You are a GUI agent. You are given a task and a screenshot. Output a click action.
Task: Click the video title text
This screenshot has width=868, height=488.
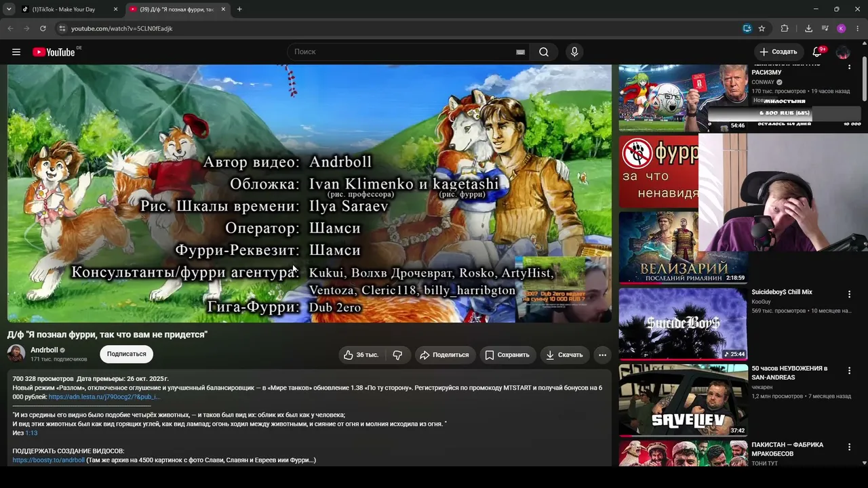pyautogui.click(x=107, y=334)
